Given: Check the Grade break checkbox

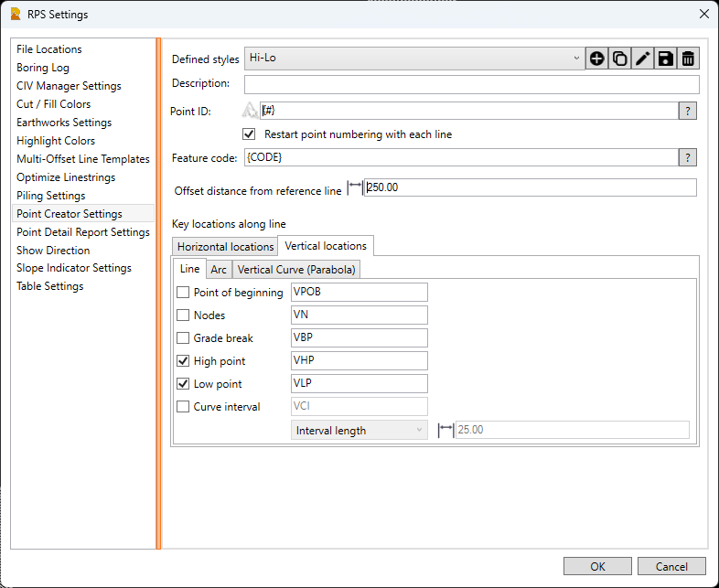Looking at the screenshot, I should pos(183,338).
